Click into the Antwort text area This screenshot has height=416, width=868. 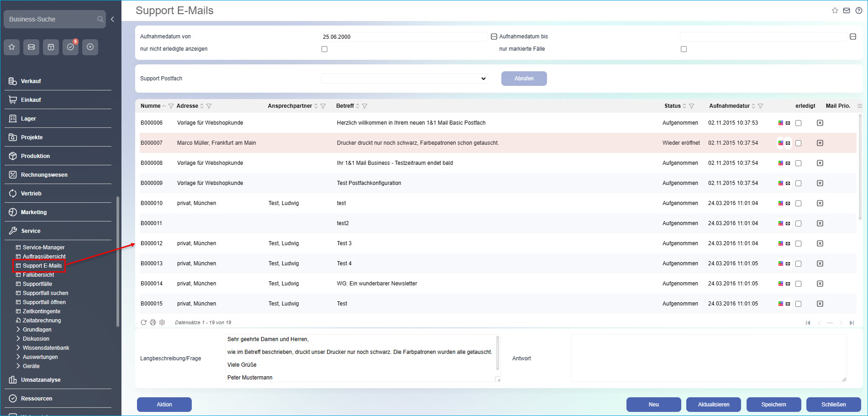tap(708, 358)
